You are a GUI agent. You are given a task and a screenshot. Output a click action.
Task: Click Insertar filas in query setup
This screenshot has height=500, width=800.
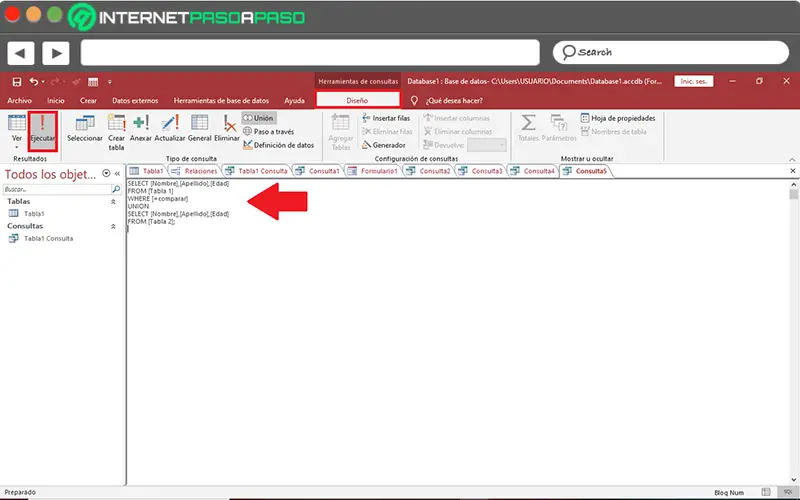[x=386, y=118]
